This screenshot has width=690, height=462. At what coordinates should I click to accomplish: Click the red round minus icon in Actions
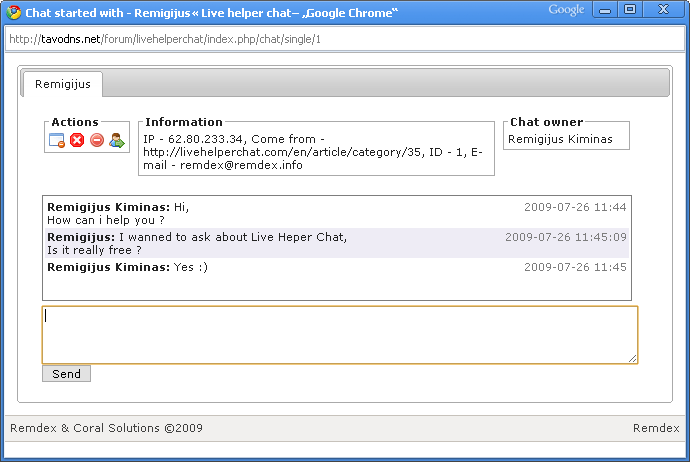(97, 140)
